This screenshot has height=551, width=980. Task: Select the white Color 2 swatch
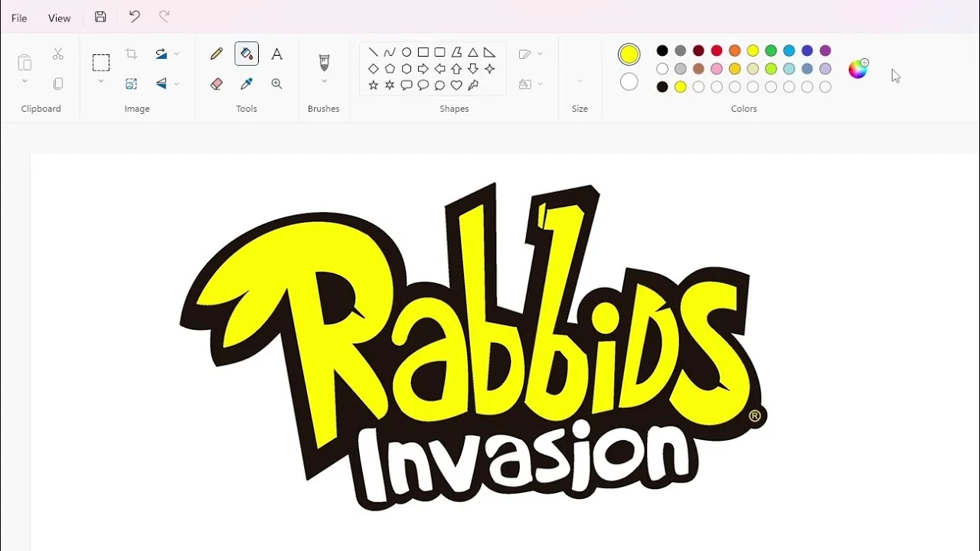pyautogui.click(x=629, y=82)
